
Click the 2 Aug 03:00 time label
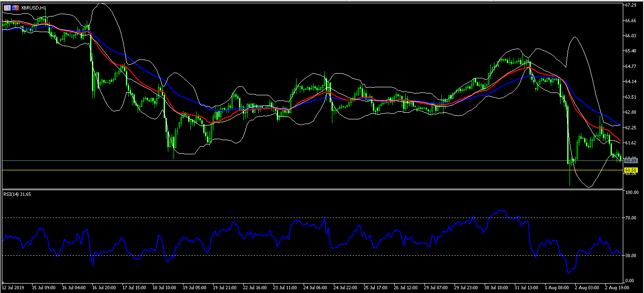[586, 287]
